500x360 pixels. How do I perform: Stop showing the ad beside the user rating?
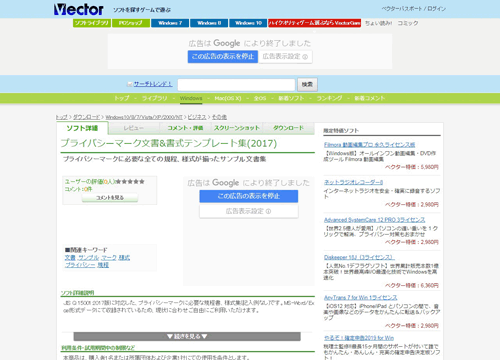click(x=249, y=196)
